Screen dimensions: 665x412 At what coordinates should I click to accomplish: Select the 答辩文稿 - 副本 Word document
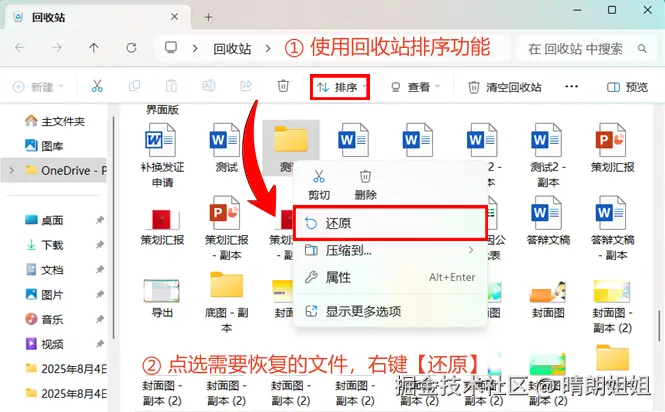[x=612, y=228]
